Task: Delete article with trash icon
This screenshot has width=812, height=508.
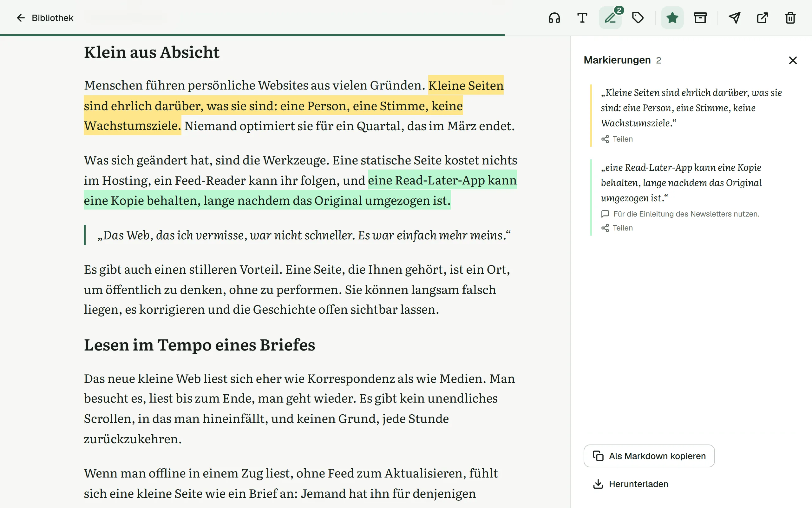Action: pos(790,18)
